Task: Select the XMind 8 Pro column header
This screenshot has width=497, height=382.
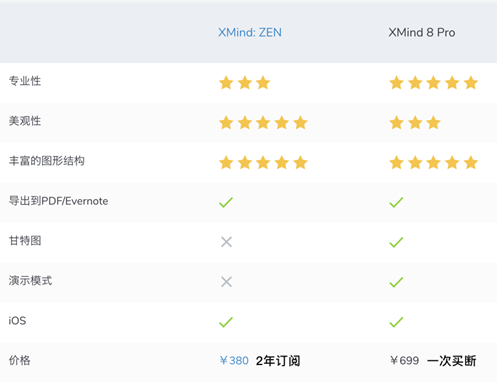Action: (x=422, y=33)
